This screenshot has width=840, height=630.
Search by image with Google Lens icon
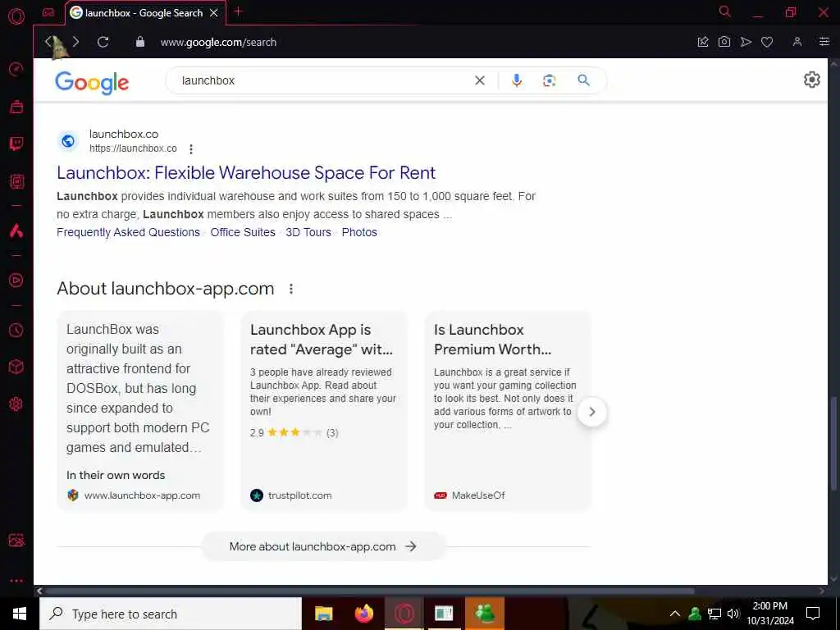coord(549,80)
